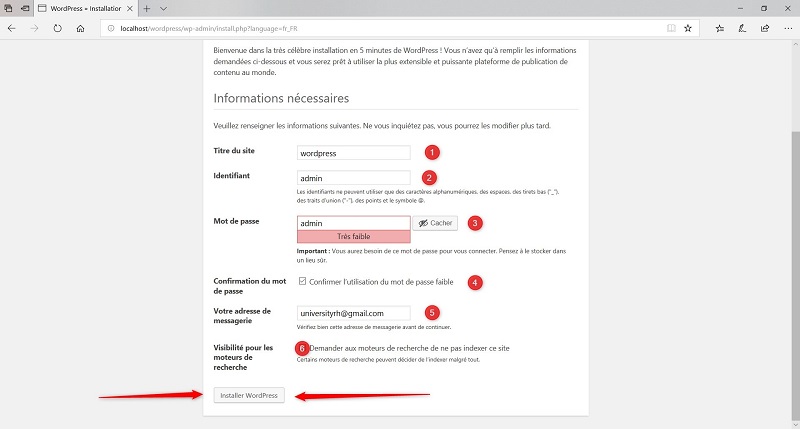Click the Votre adresse de messagerie label
This screenshot has height=429, width=800.
point(242,316)
